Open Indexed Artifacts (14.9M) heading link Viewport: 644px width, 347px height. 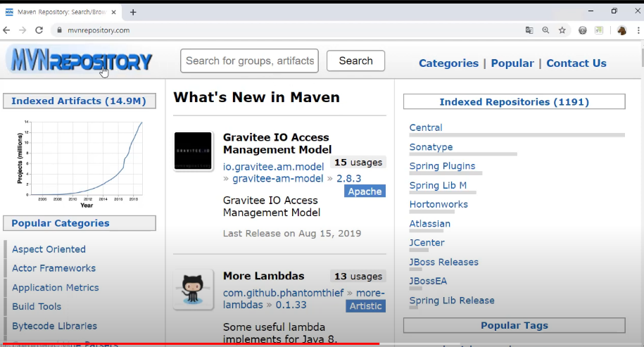(79, 101)
